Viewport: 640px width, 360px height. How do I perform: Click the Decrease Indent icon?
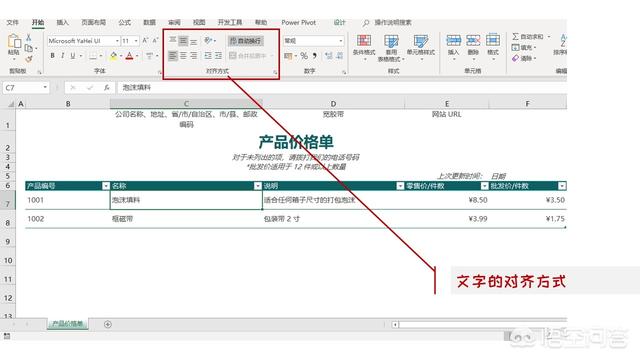click(x=208, y=56)
